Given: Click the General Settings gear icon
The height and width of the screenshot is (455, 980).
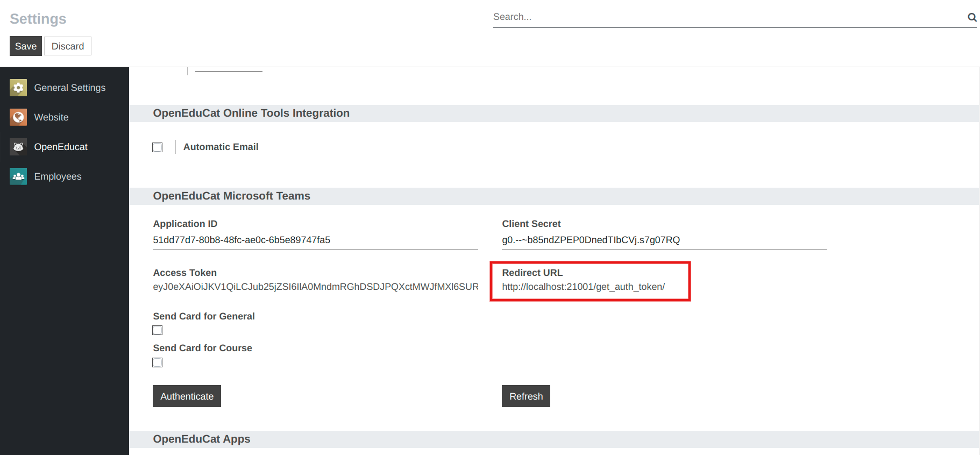Looking at the screenshot, I should pos(18,88).
